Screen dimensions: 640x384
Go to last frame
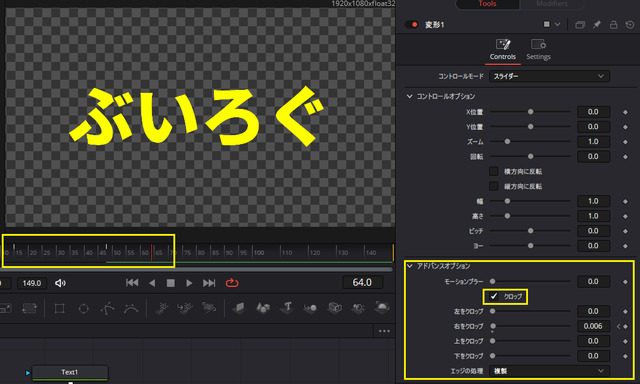209,283
